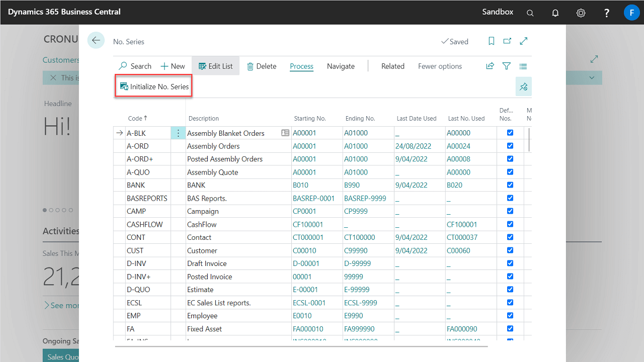This screenshot has height=362, width=644.
Task: Open the settings gear in the top bar
Action: (581, 13)
